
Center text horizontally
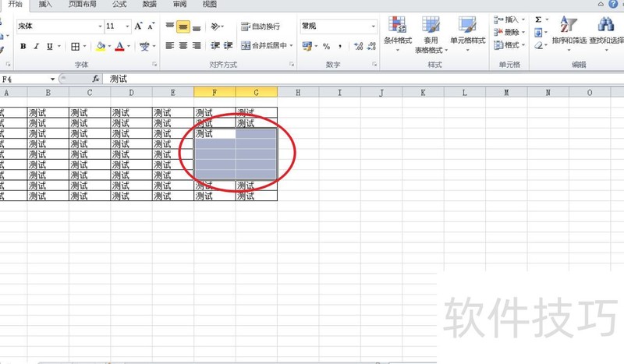point(183,46)
